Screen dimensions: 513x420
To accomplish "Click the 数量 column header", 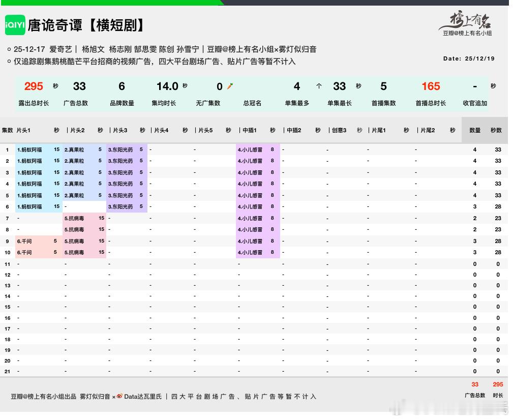I will (x=475, y=130).
